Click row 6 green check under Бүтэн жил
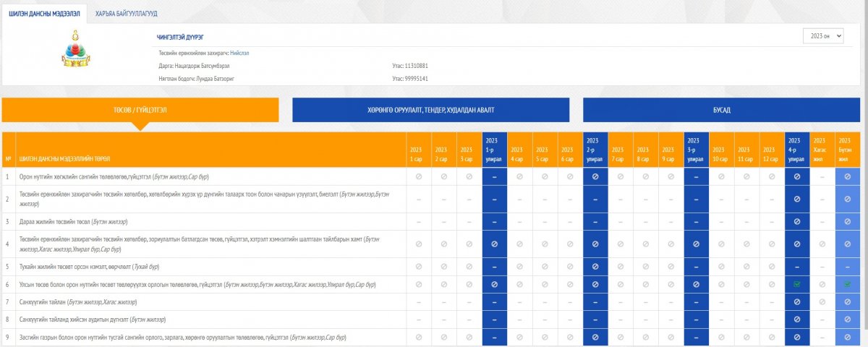868x347 pixels. (847, 284)
